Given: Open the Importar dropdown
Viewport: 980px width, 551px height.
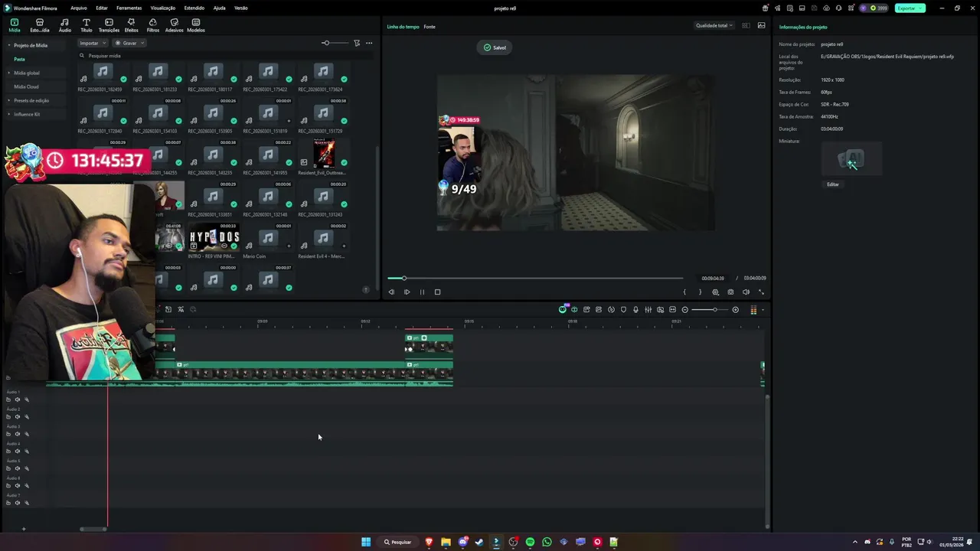Looking at the screenshot, I should (x=92, y=43).
